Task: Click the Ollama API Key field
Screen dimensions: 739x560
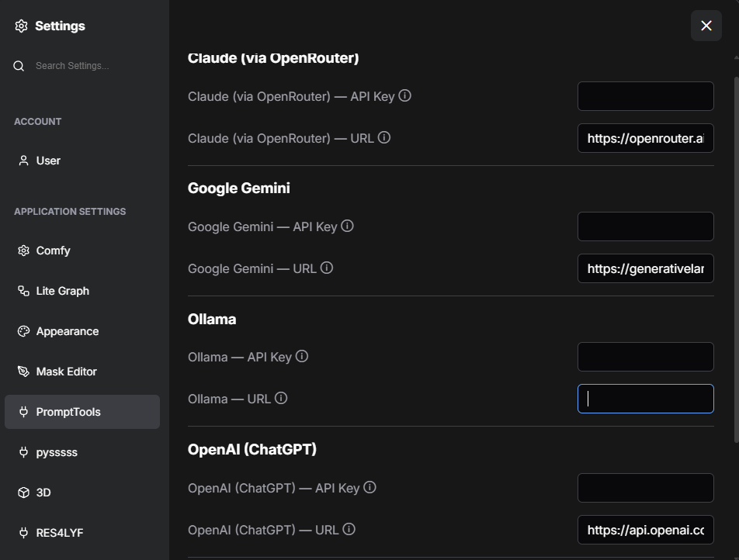Action: click(646, 357)
